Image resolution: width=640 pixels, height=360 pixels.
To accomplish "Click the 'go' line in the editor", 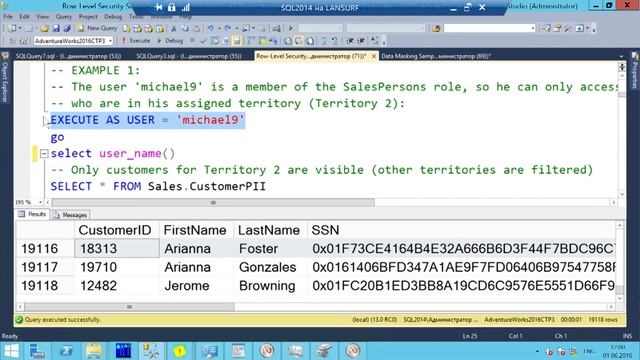I will [58, 137].
